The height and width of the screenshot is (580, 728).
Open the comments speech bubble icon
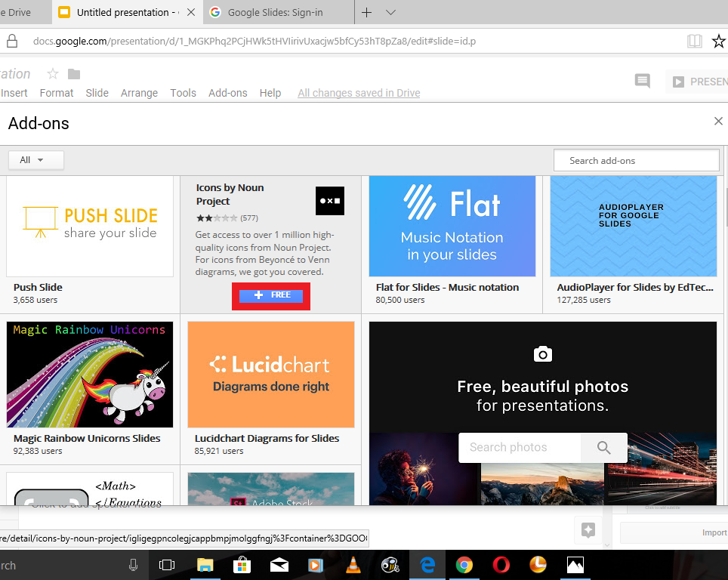642,82
